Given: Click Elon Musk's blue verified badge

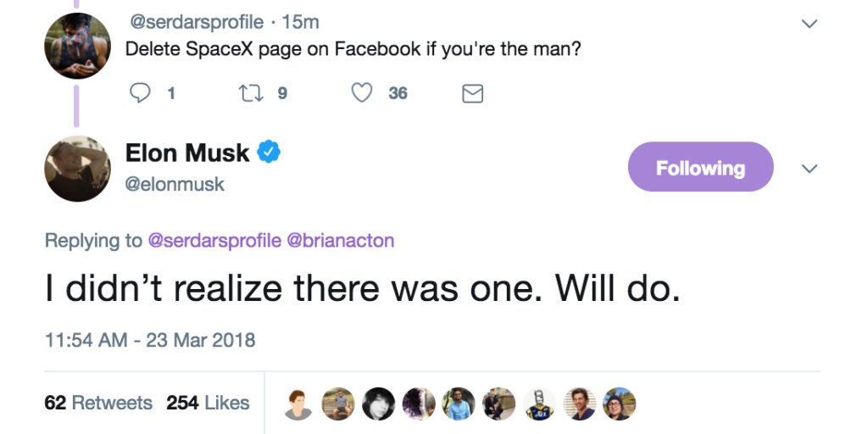Looking at the screenshot, I should click(270, 153).
